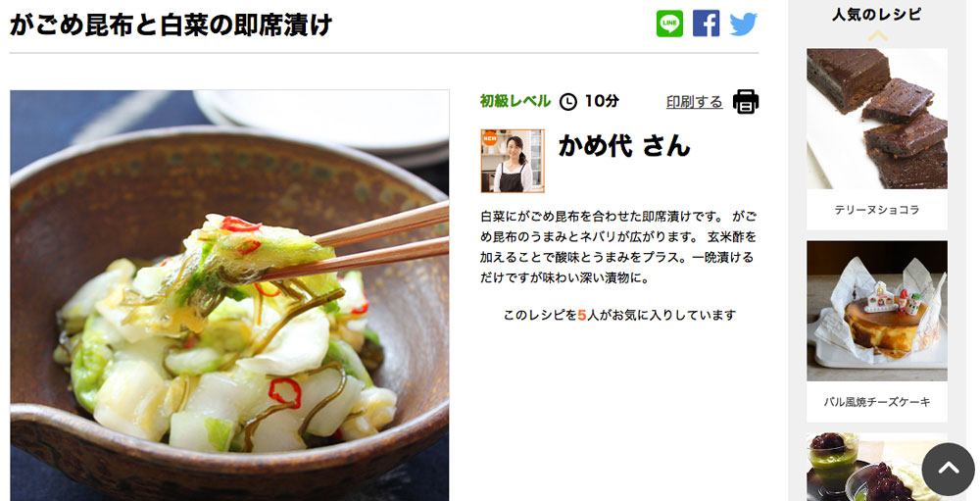Open かめ代 さん author profile name
The height and width of the screenshot is (501, 980).
624,146
